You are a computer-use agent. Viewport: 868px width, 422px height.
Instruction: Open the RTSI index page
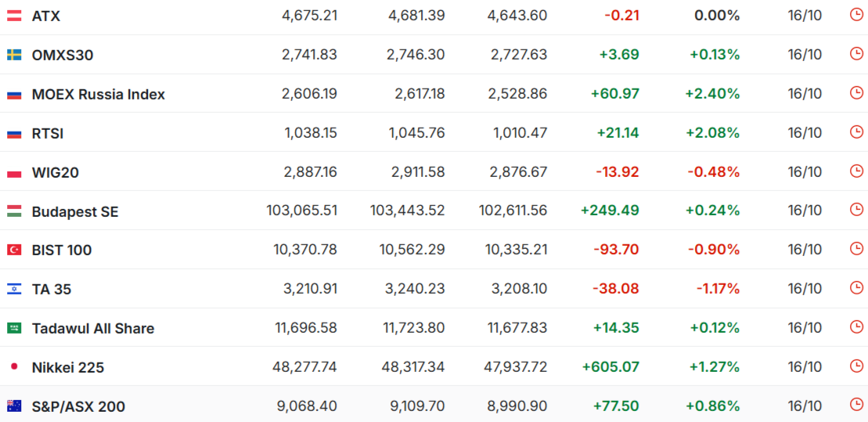[x=48, y=133]
